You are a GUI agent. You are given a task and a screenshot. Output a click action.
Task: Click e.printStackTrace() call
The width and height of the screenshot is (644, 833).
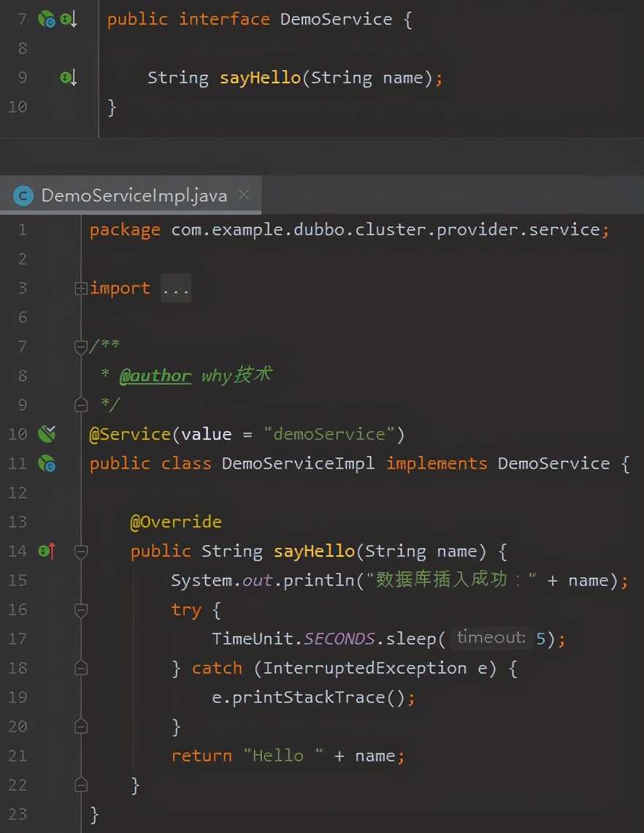(308, 698)
